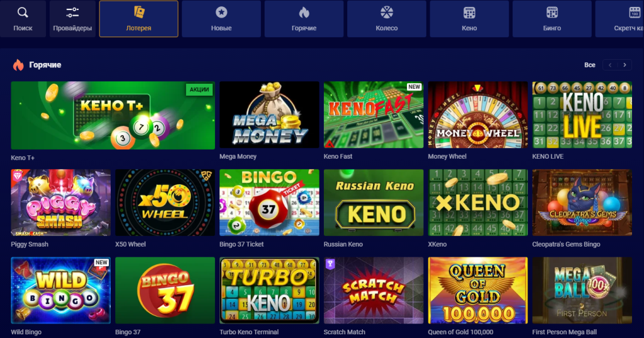The image size is (644, 338).
Task: Open the Провайдеры filter sliders icon
Action: click(x=72, y=13)
